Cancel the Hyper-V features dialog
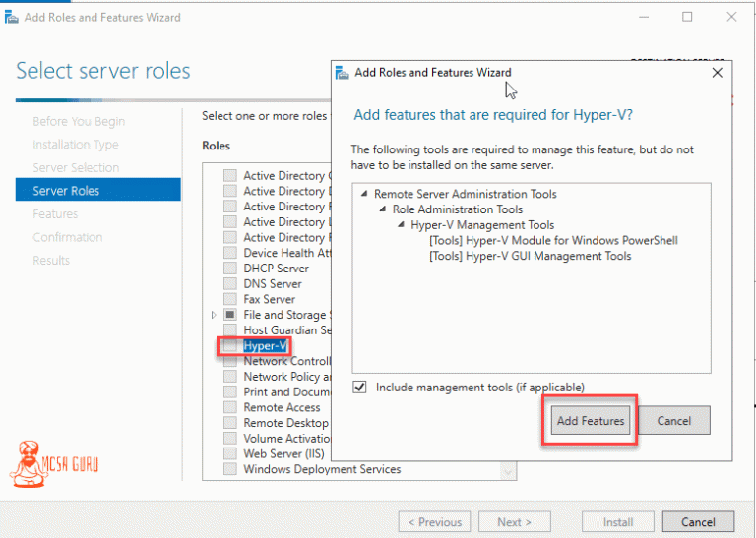Viewport: 756px width, 538px height. click(673, 421)
